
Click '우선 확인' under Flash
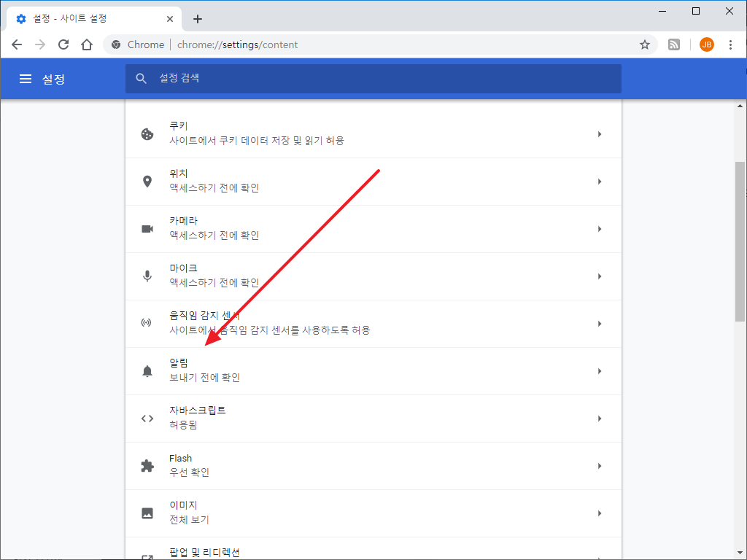pos(190,472)
